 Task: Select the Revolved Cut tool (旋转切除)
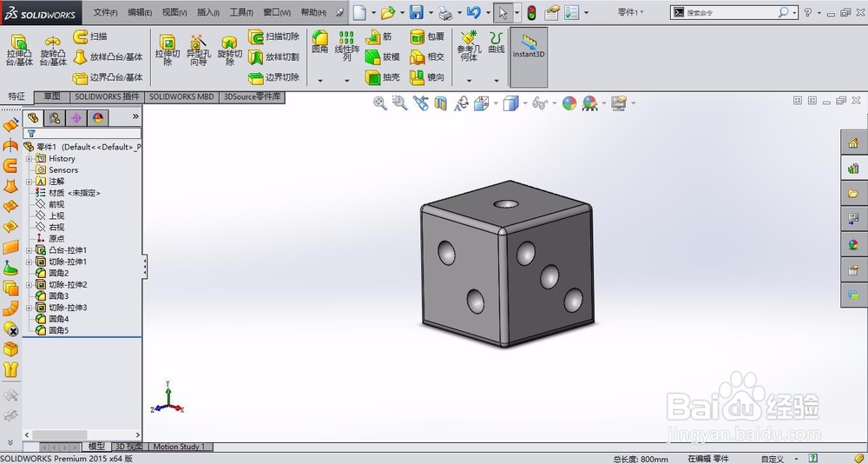229,50
